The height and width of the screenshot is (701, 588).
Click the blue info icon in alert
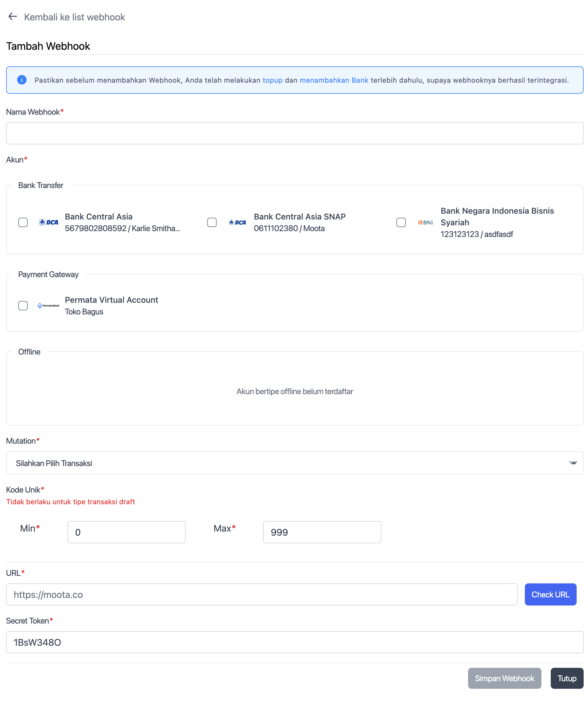(22, 80)
